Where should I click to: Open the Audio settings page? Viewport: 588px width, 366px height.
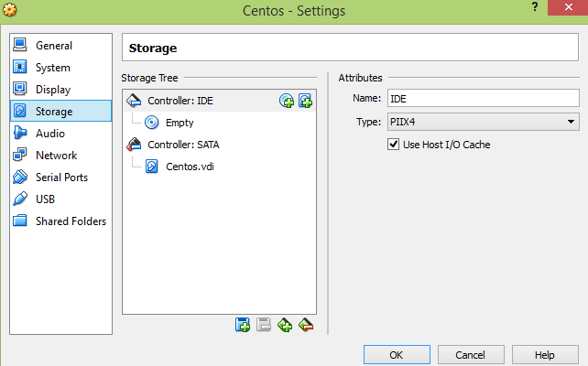[49, 133]
